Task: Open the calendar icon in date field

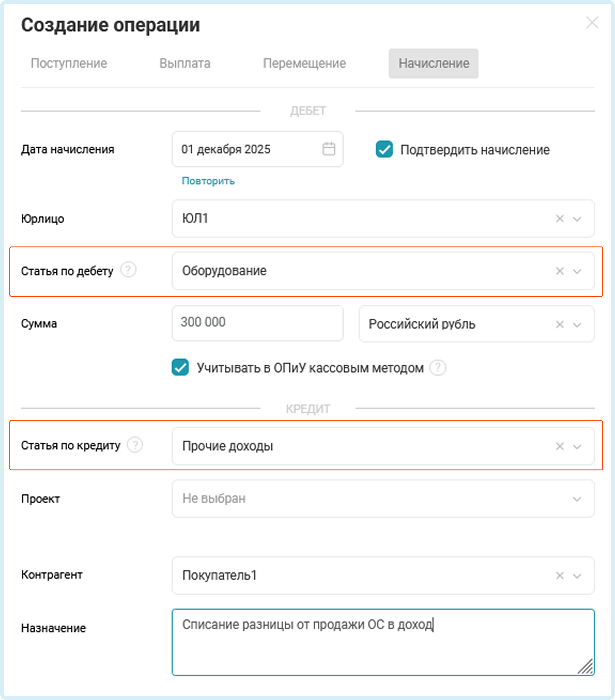Action: pyautogui.click(x=329, y=149)
